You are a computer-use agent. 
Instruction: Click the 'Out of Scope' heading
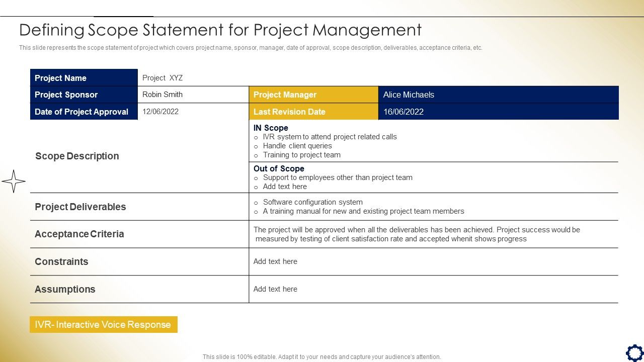click(x=279, y=168)
